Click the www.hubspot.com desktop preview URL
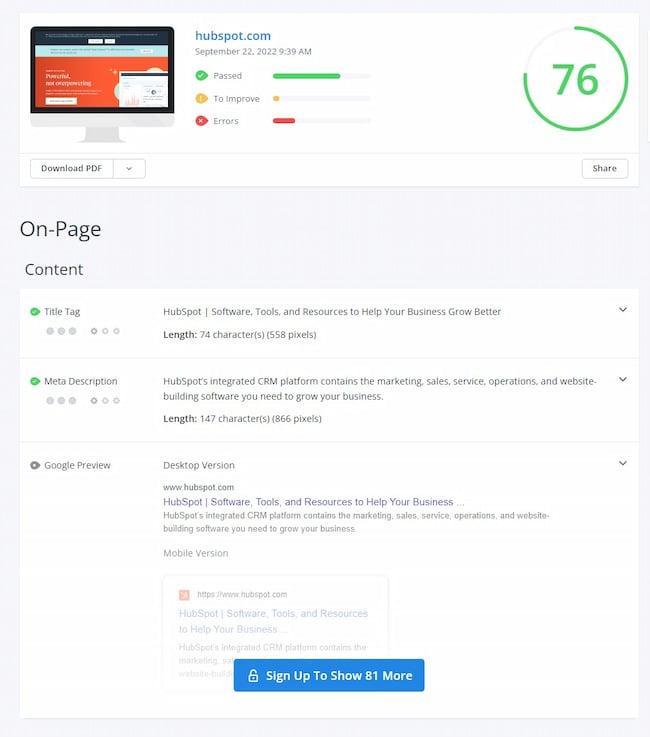 [198, 487]
